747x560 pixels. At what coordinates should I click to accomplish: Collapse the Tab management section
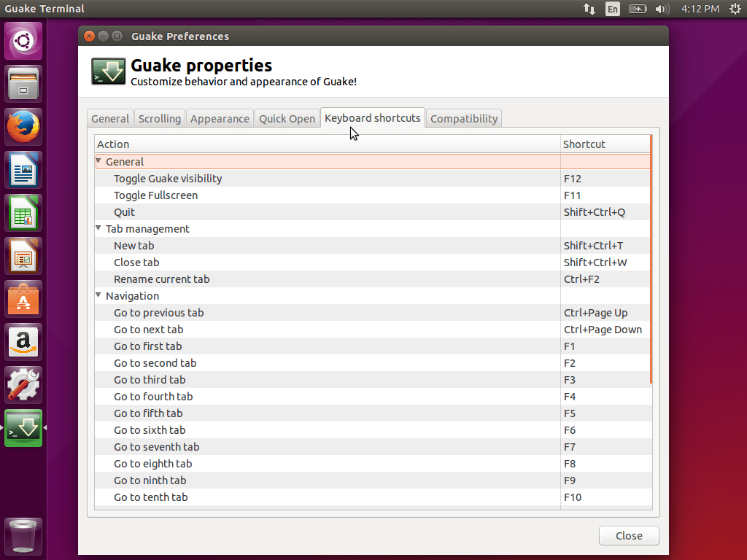tap(98, 228)
